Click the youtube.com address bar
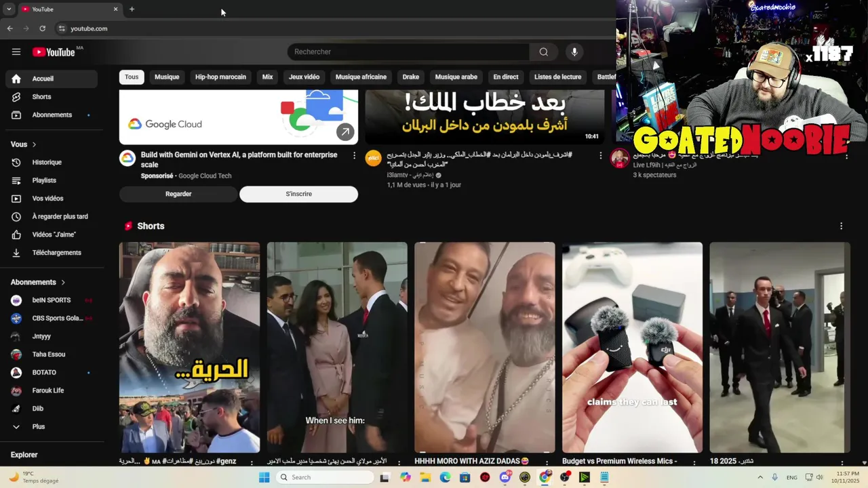 pyautogui.click(x=332, y=28)
